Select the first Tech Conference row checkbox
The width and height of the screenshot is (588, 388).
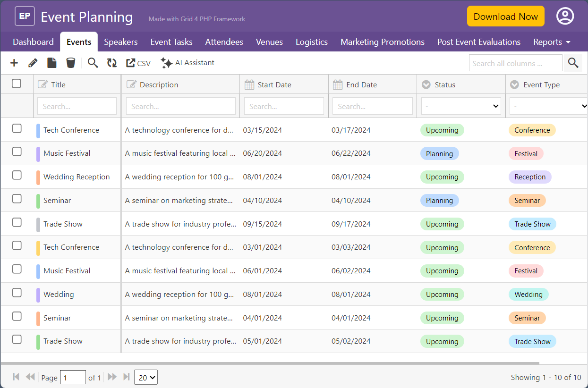point(17,128)
